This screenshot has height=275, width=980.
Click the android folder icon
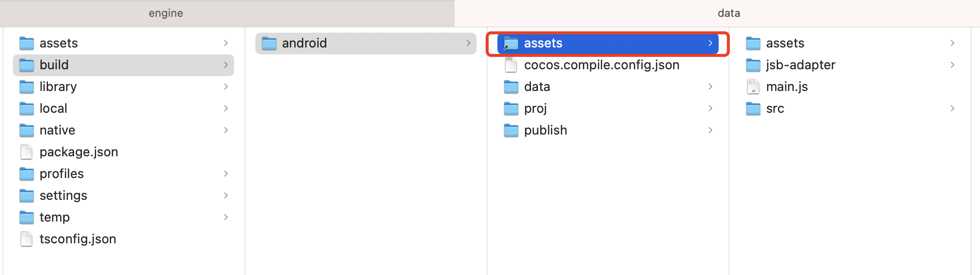click(269, 44)
